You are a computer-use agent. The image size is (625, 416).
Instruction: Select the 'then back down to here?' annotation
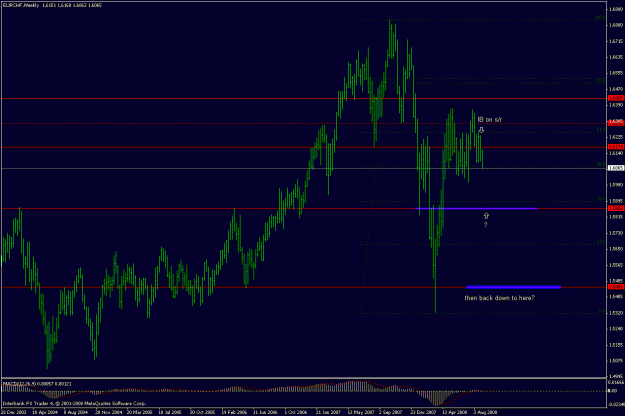pos(499,298)
